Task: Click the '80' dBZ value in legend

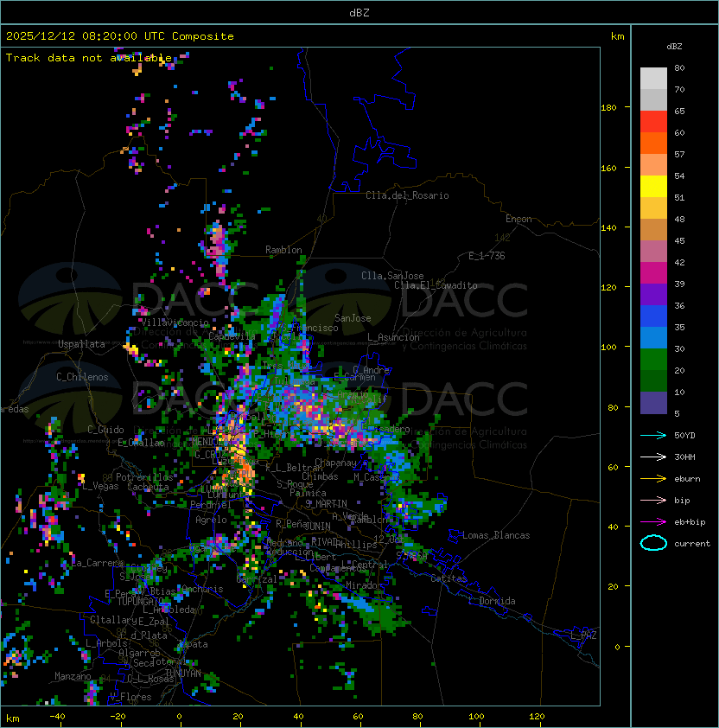Action: point(679,67)
